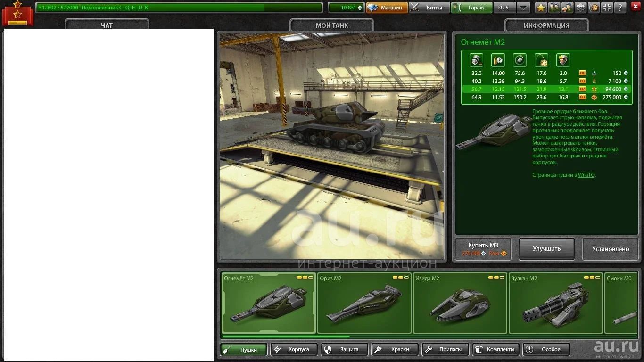
Task: Click the damage stat icon in the info panel
Action: click(x=476, y=60)
